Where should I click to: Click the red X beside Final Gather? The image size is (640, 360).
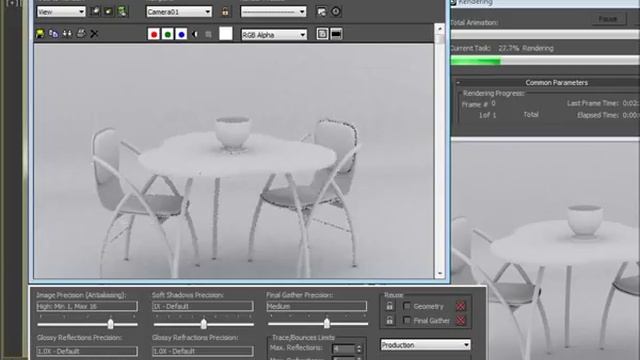click(x=461, y=321)
